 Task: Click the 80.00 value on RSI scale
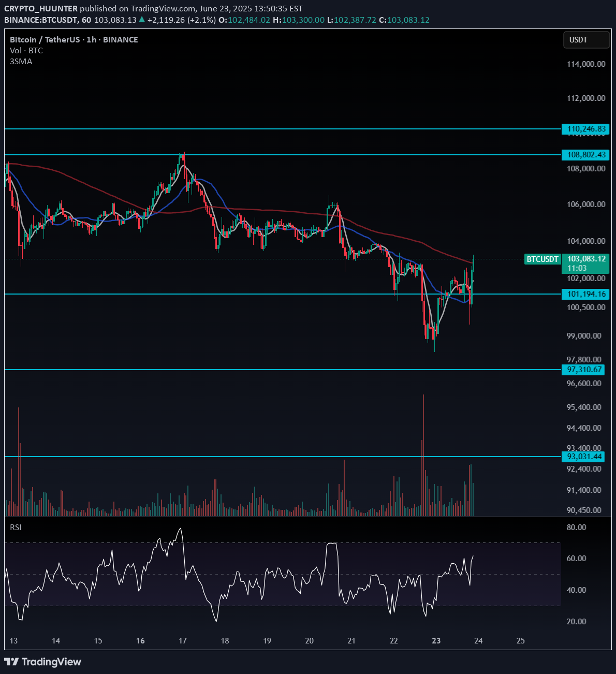click(577, 528)
